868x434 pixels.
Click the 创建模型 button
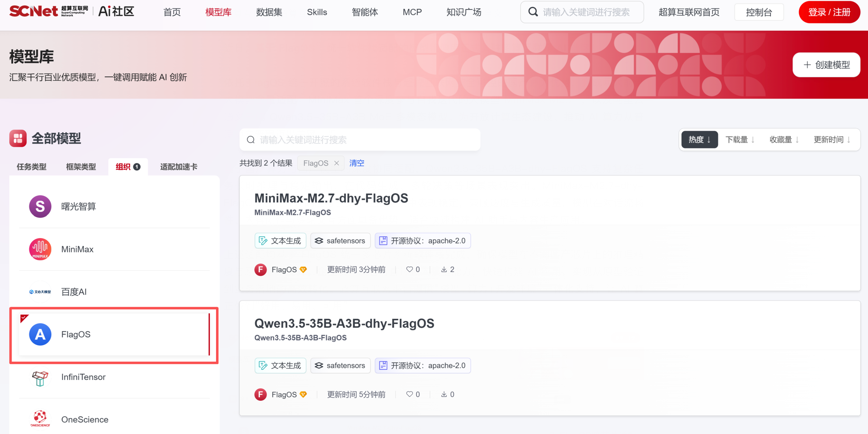point(826,65)
